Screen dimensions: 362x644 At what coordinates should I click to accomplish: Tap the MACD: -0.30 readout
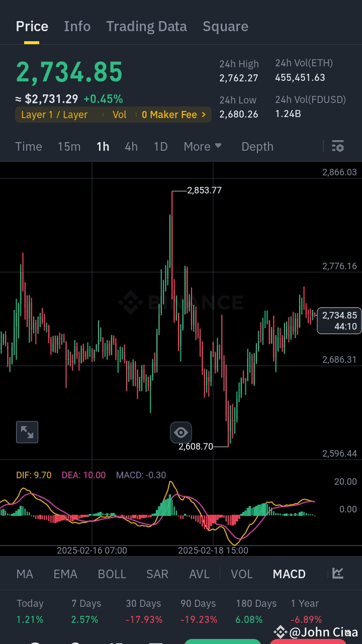pos(141,475)
